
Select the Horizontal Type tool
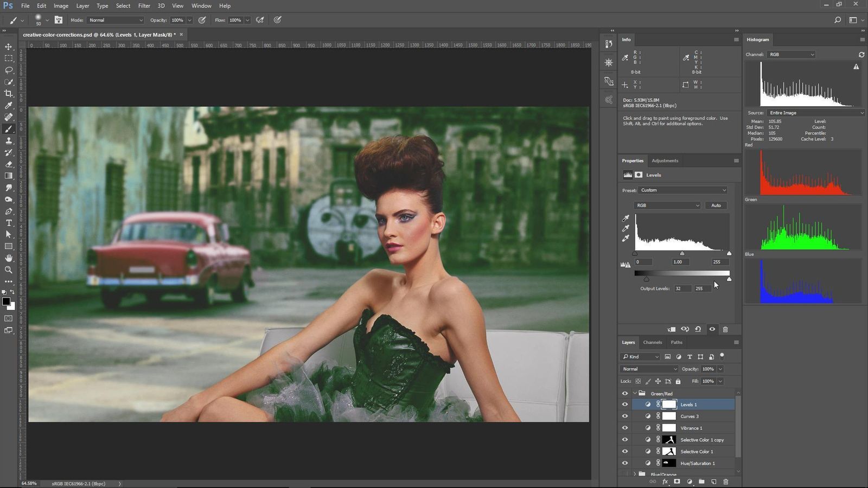[8, 223]
